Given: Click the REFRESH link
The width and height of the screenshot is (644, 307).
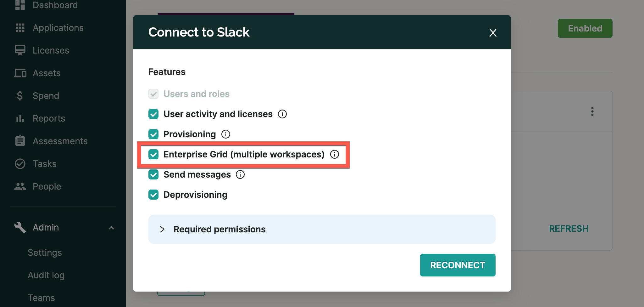Looking at the screenshot, I should point(569,229).
